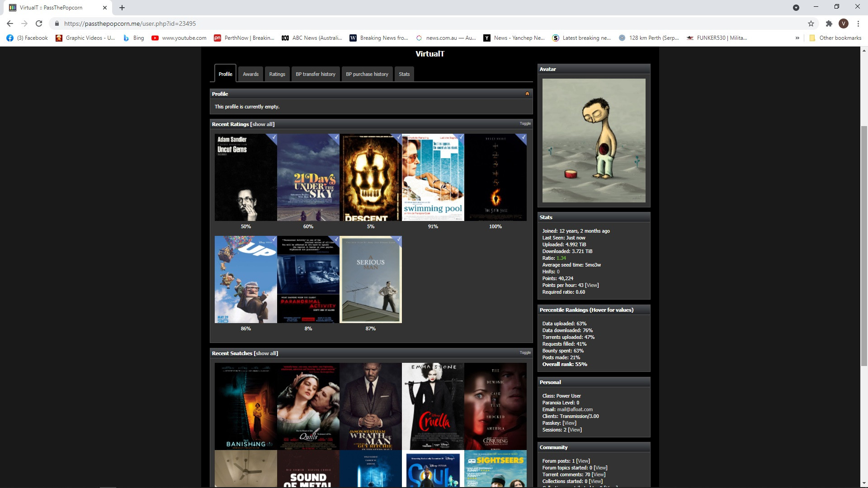The width and height of the screenshot is (868, 488).
Task: Switch to the Awards tab
Action: click(250, 74)
